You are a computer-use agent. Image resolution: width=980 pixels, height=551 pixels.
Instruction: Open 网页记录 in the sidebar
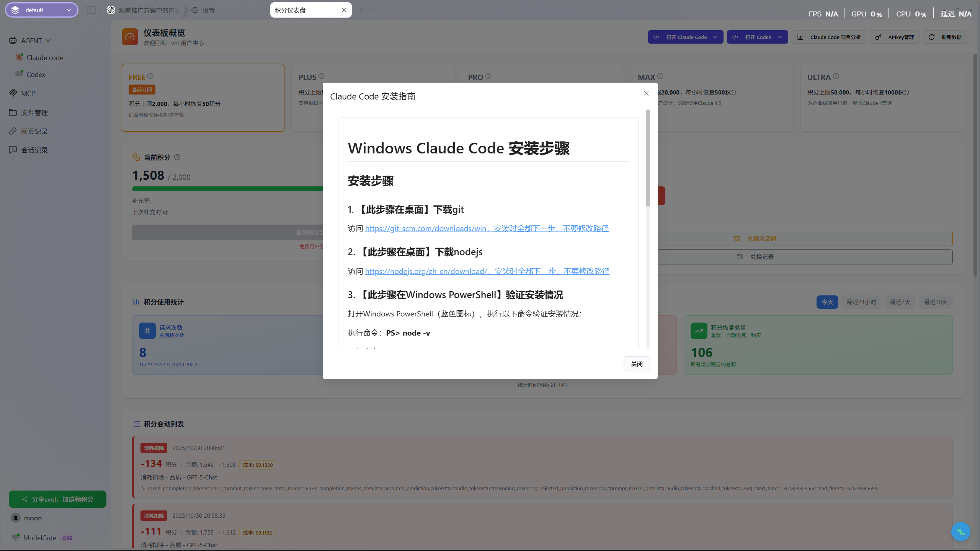34,131
